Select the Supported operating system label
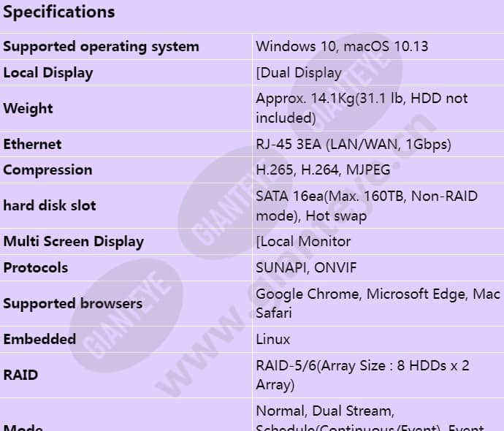 [101, 47]
